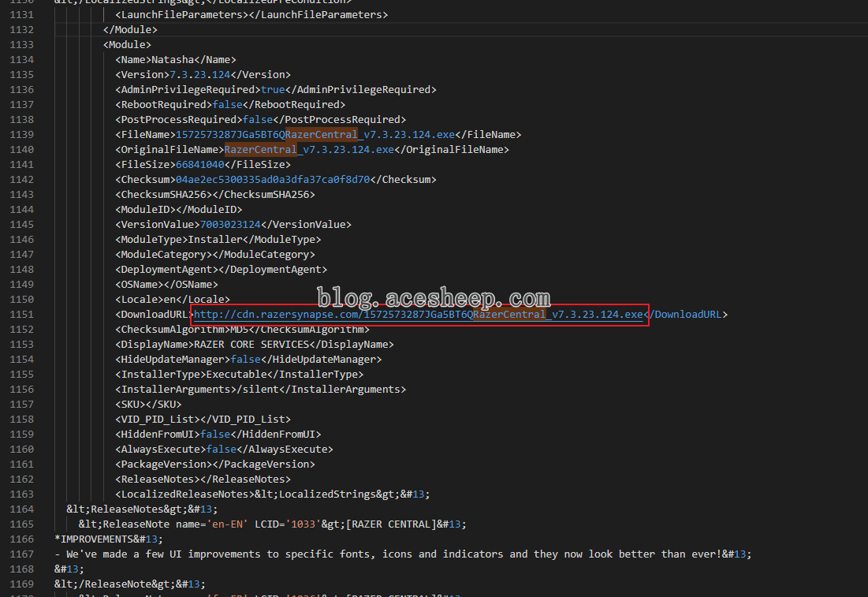
Task: Click the empty ChecksumSHA256 tag
Action: click(x=214, y=194)
